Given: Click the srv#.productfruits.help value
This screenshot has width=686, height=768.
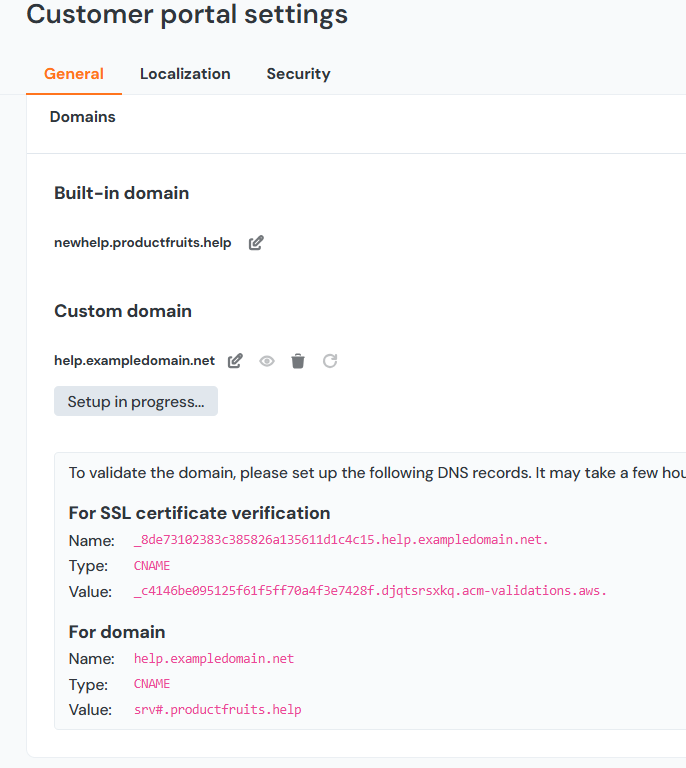Looking at the screenshot, I should [x=217, y=710].
